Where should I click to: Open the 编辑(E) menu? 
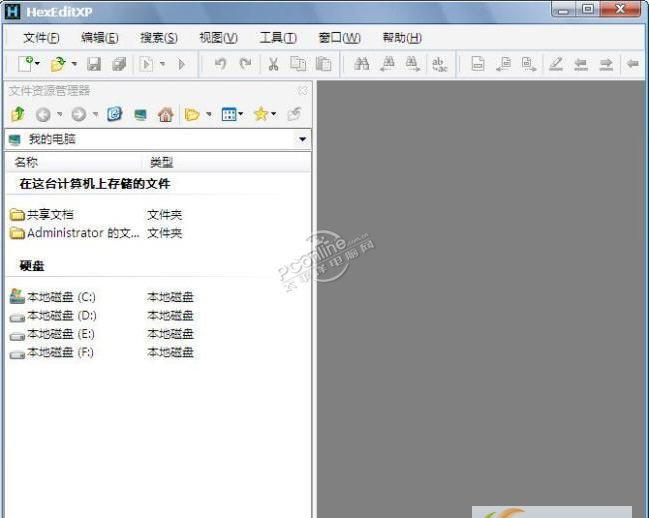[x=100, y=38]
